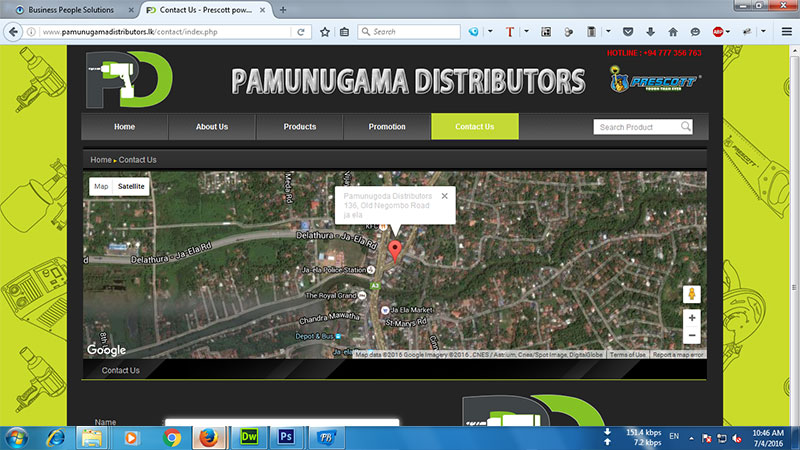The width and height of the screenshot is (800, 450).
Task: Select the Contact Us menu item
Action: [x=474, y=127]
